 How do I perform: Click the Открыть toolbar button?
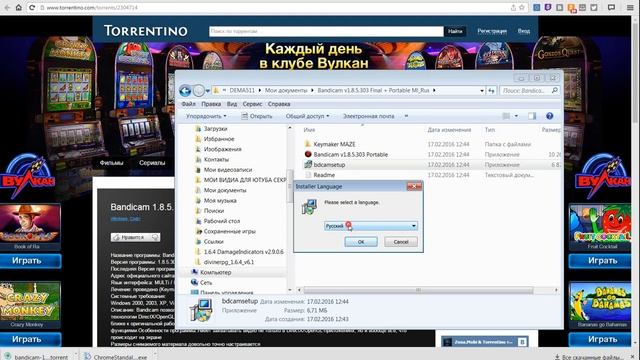click(257, 116)
